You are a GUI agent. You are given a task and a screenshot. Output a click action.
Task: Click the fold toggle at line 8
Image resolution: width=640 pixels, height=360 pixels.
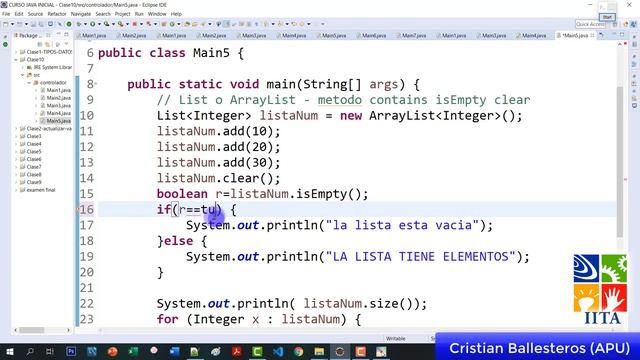[x=96, y=84]
